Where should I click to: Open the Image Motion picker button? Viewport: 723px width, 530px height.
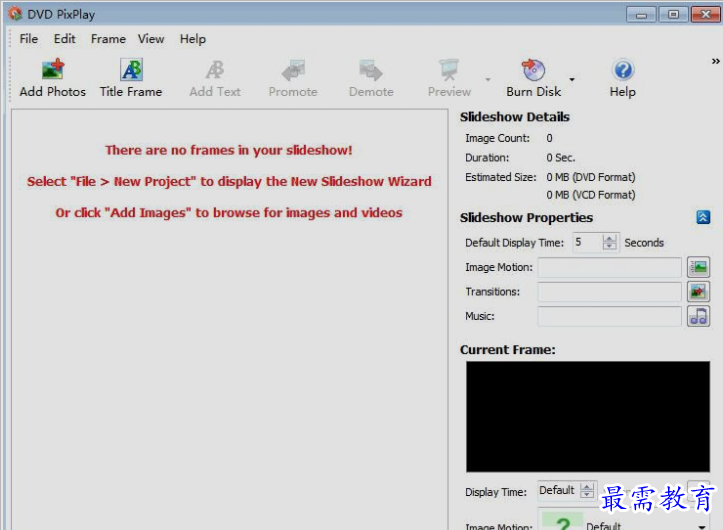(699, 267)
